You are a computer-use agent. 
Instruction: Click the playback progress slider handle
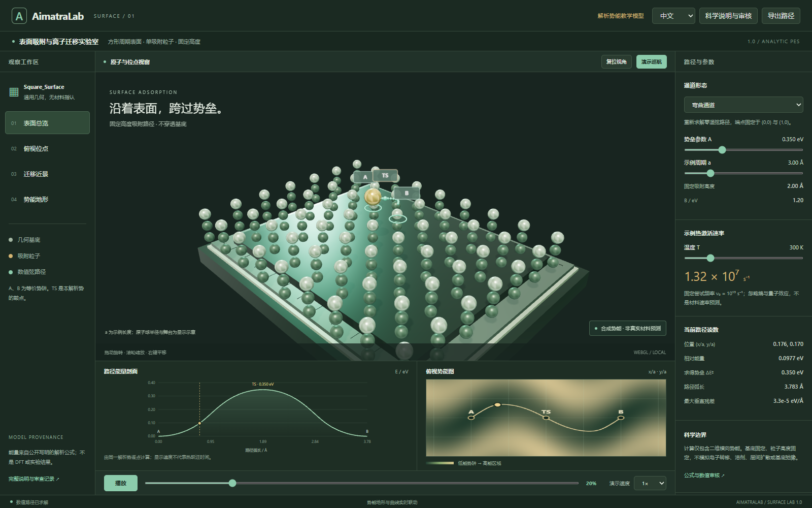point(232,483)
